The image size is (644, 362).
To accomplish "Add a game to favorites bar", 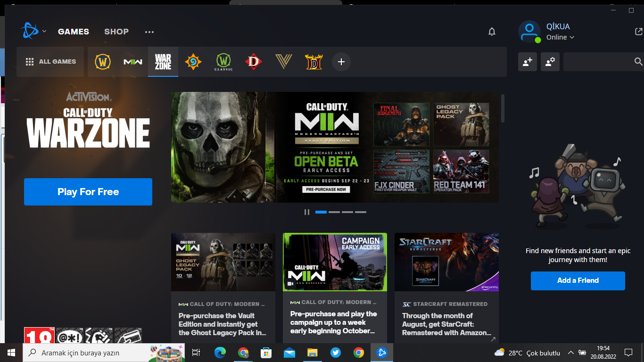I will pos(341,62).
